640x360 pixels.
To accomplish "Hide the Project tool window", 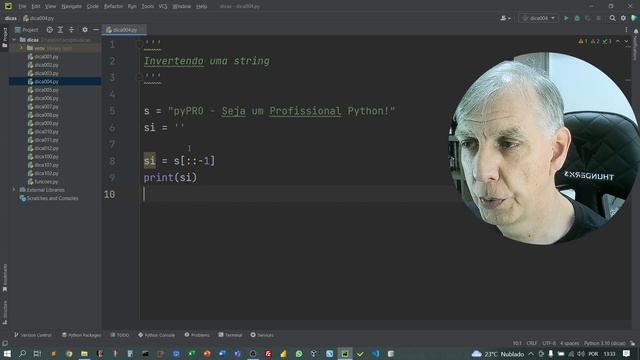I will [x=96, y=30].
